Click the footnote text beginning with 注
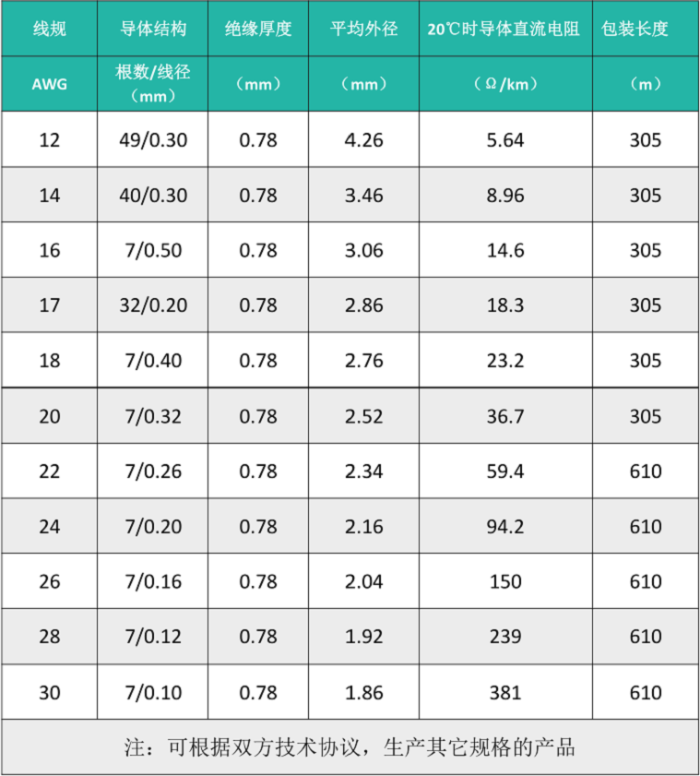The image size is (700, 776). [350, 747]
